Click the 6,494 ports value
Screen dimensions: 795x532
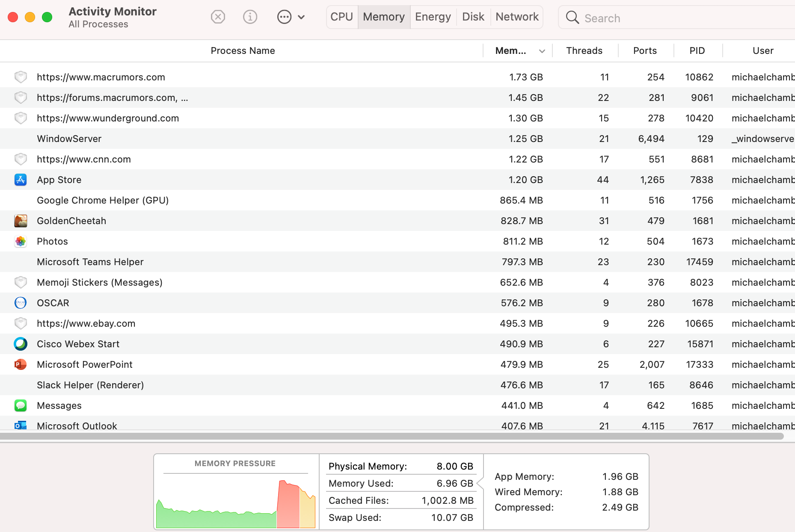(x=651, y=139)
